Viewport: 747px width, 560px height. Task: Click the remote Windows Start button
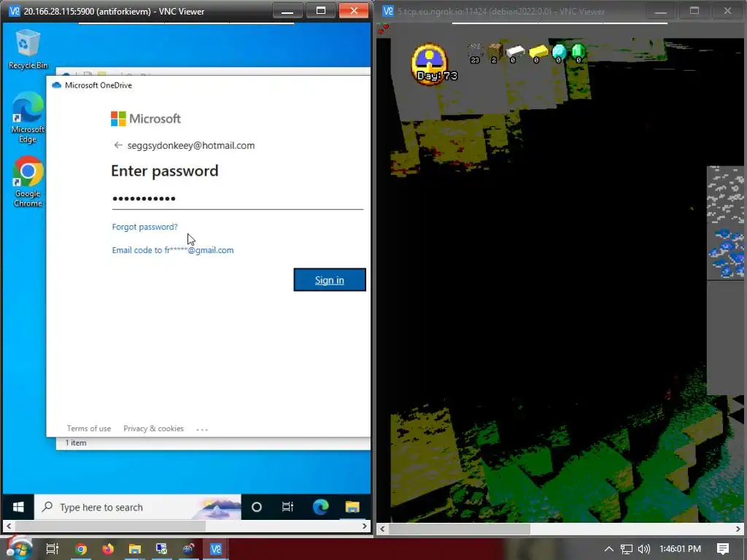[18, 507]
